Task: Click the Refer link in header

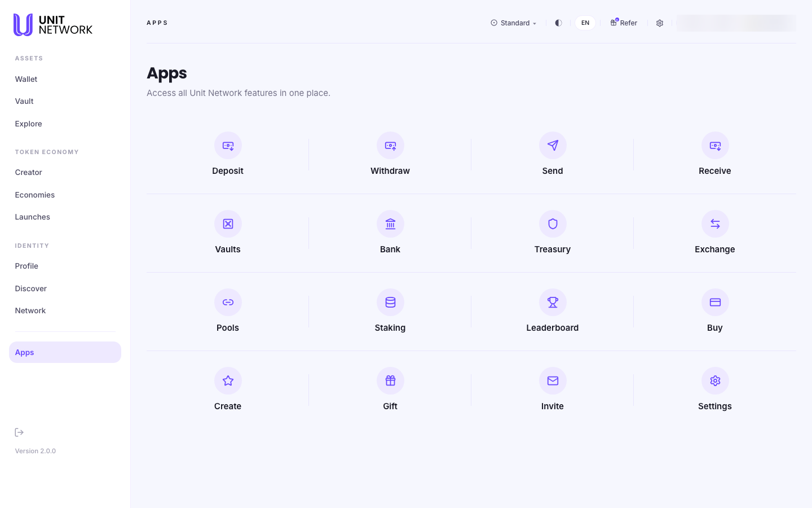Action: pos(624,23)
